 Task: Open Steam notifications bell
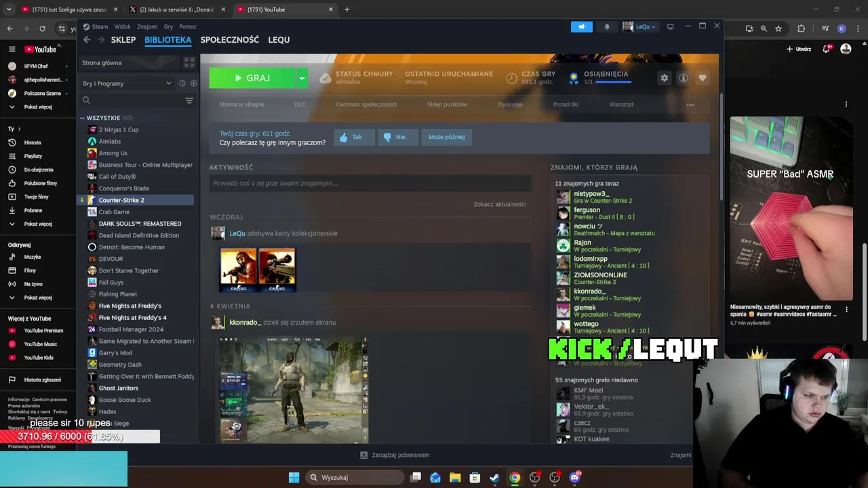pos(607,26)
